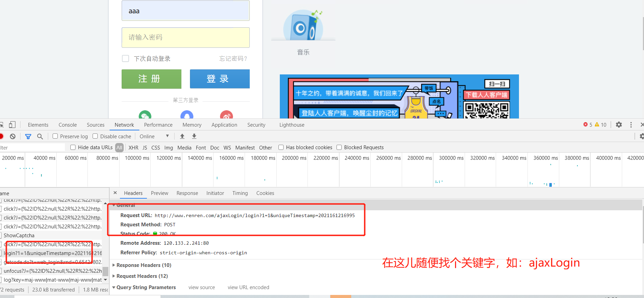Select the ShowCaptcha request row

click(x=51, y=235)
